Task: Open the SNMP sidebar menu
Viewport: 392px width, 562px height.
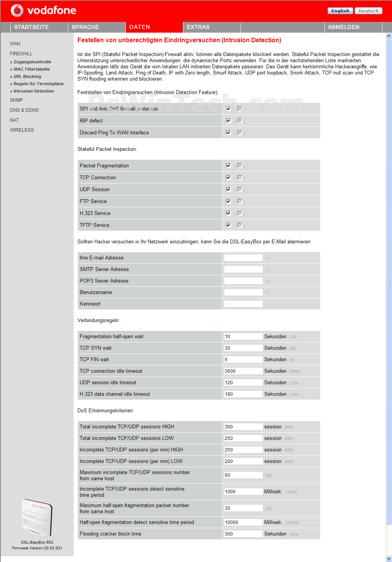Action: (16, 100)
